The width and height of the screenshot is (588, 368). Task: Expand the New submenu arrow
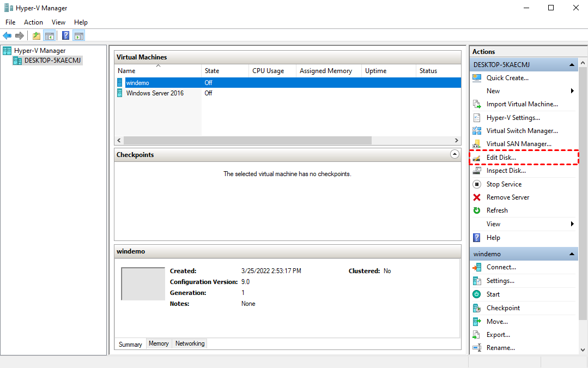pos(572,91)
